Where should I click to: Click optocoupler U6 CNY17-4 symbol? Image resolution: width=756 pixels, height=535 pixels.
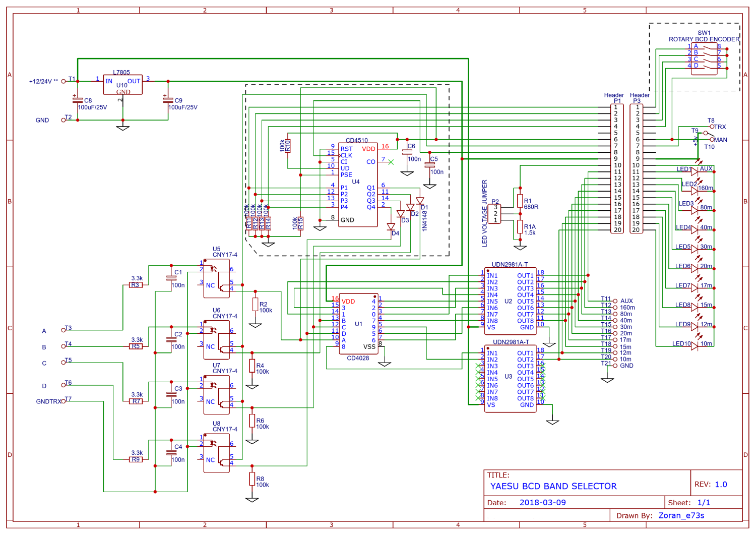click(217, 340)
